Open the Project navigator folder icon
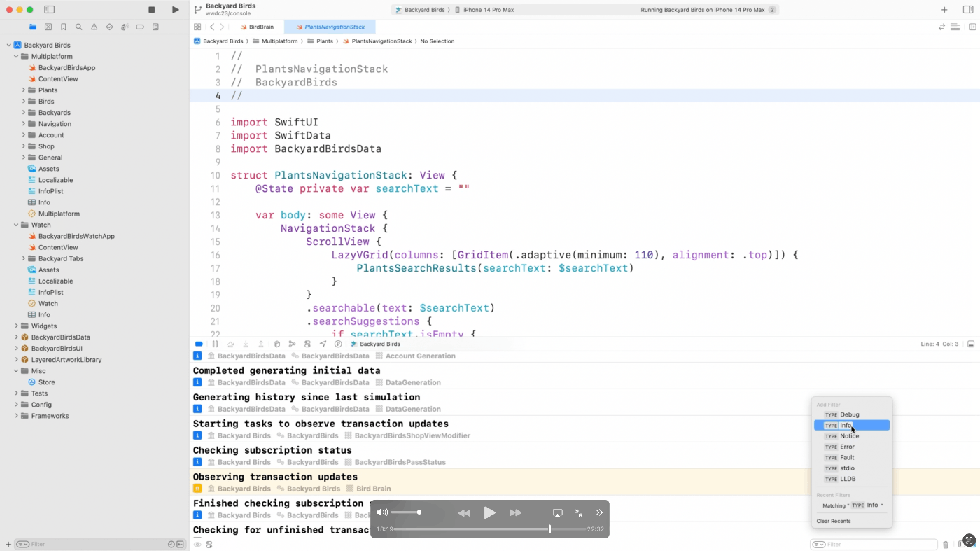 (33, 27)
